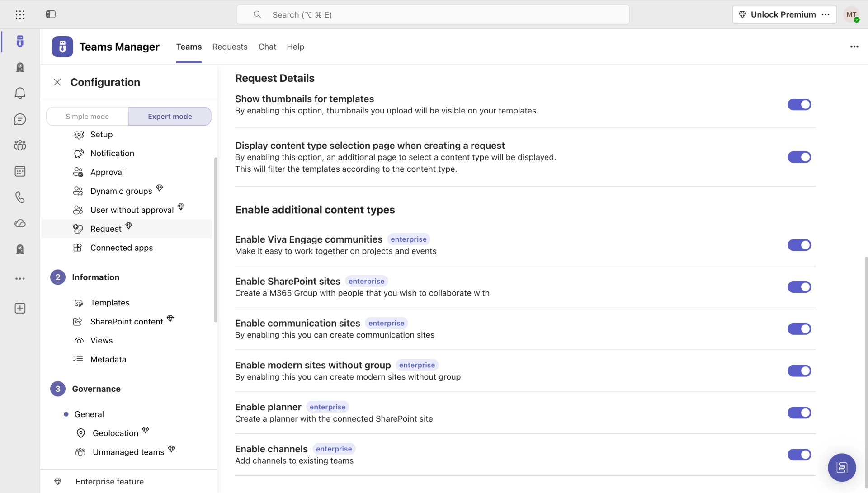This screenshot has height=493, width=868.
Task: Open the Requests tab
Action: 230,47
